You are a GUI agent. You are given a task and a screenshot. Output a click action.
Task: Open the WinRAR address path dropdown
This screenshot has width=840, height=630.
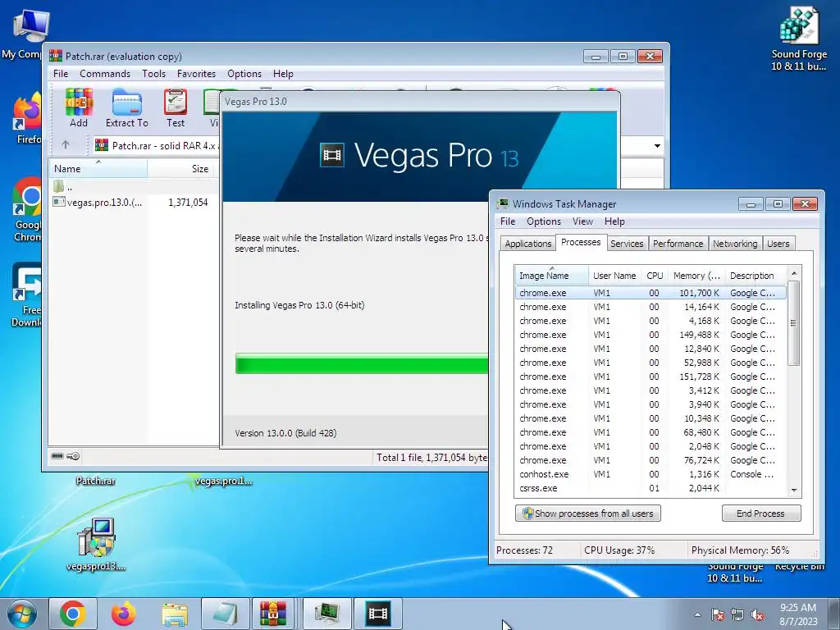pyautogui.click(x=657, y=146)
